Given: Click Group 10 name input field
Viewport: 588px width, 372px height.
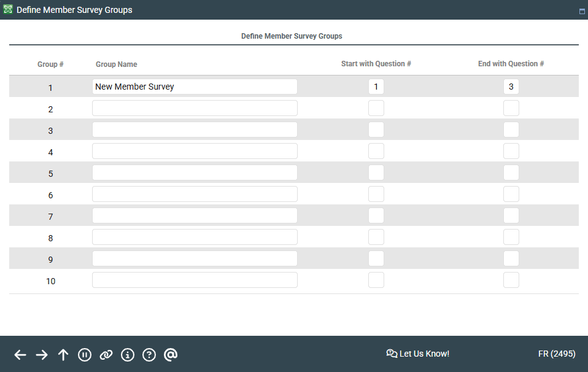Looking at the screenshot, I should [195, 280].
